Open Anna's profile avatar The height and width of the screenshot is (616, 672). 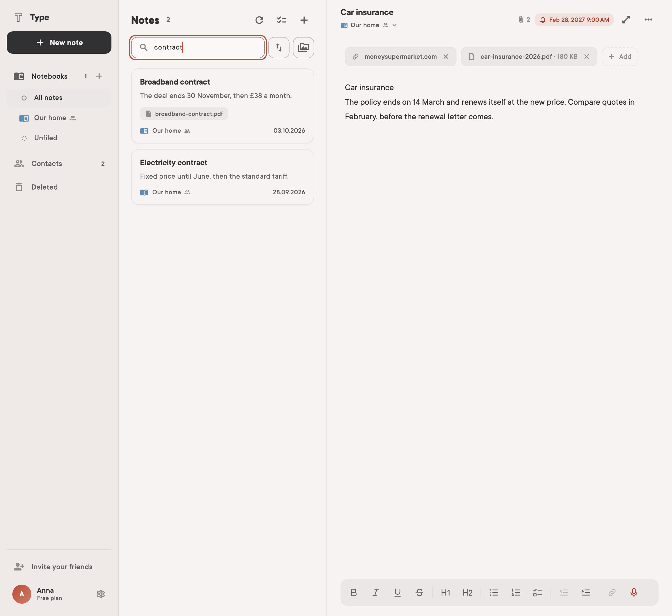click(x=22, y=594)
